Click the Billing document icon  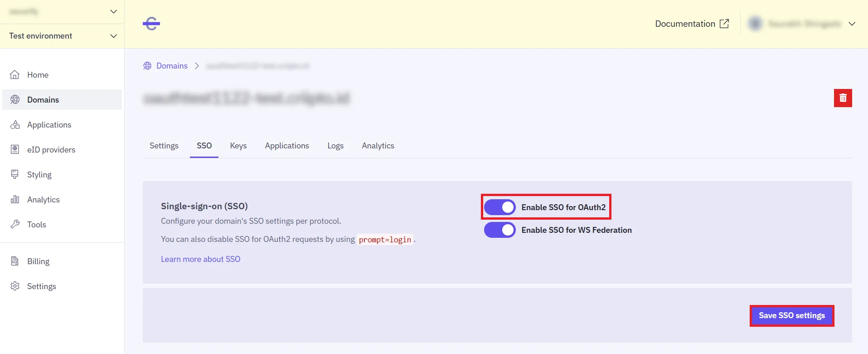(x=15, y=261)
